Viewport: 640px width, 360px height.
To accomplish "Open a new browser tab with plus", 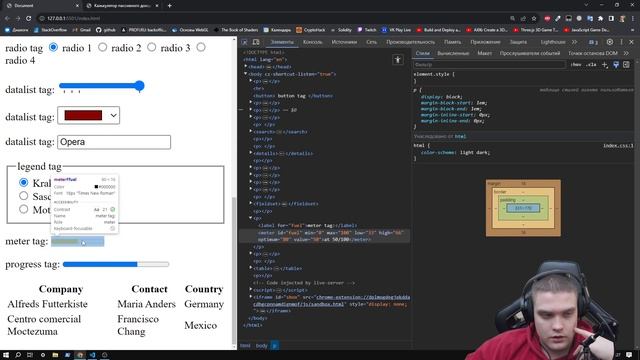I will tap(169, 6).
